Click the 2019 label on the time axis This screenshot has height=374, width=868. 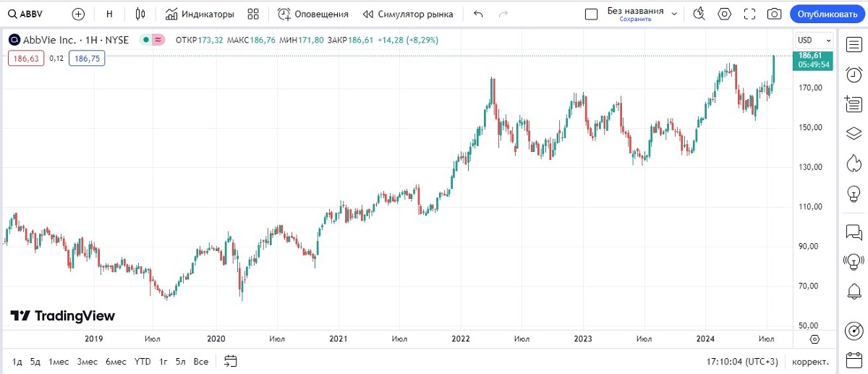94,339
